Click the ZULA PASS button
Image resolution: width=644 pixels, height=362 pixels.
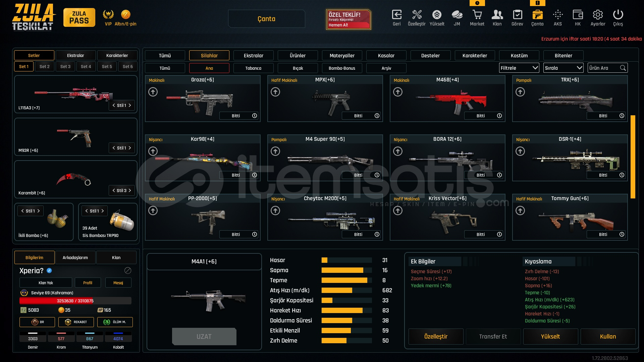pyautogui.click(x=79, y=17)
